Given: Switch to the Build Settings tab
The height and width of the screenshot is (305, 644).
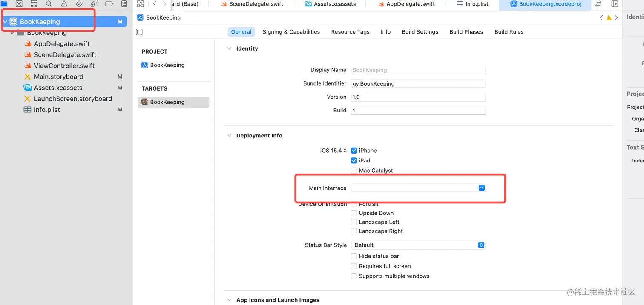Looking at the screenshot, I should (420, 32).
